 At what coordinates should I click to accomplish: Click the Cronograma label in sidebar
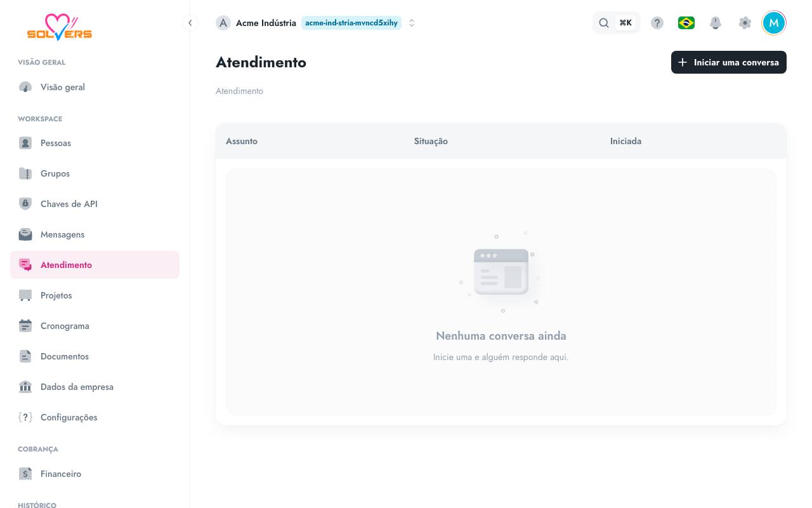[x=65, y=326]
